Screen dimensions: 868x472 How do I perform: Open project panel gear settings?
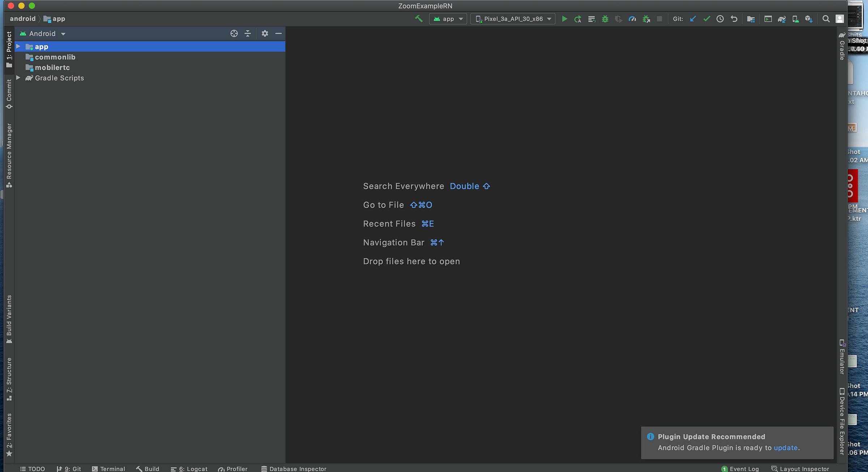(265, 33)
